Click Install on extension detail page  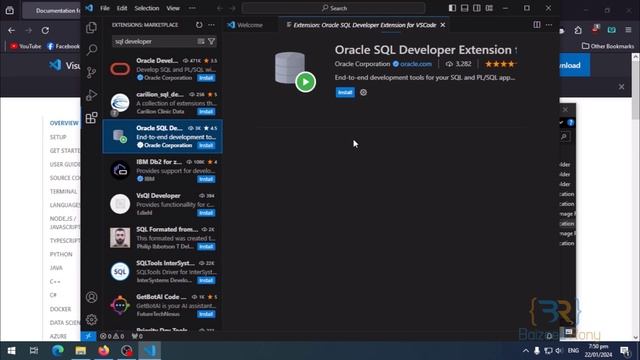coord(345,92)
